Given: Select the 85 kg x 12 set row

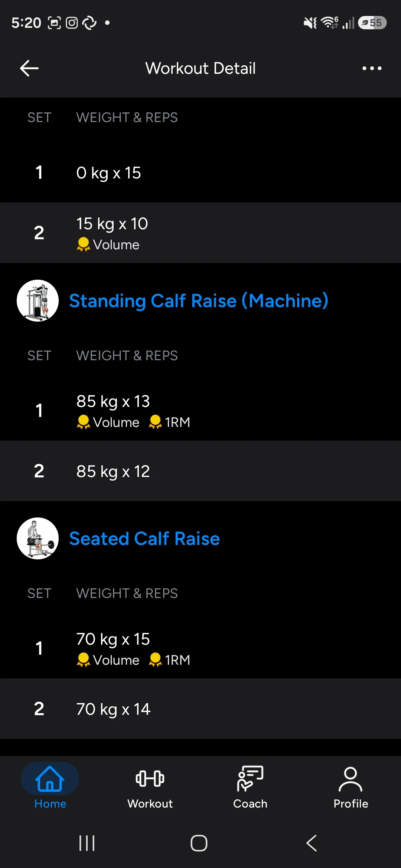Looking at the screenshot, I should tap(200, 471).
